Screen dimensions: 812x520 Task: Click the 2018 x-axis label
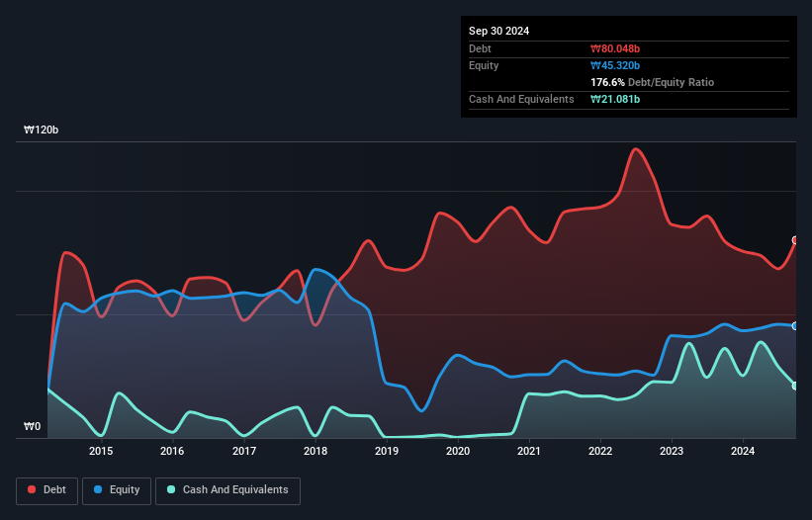tap(316, 451)
